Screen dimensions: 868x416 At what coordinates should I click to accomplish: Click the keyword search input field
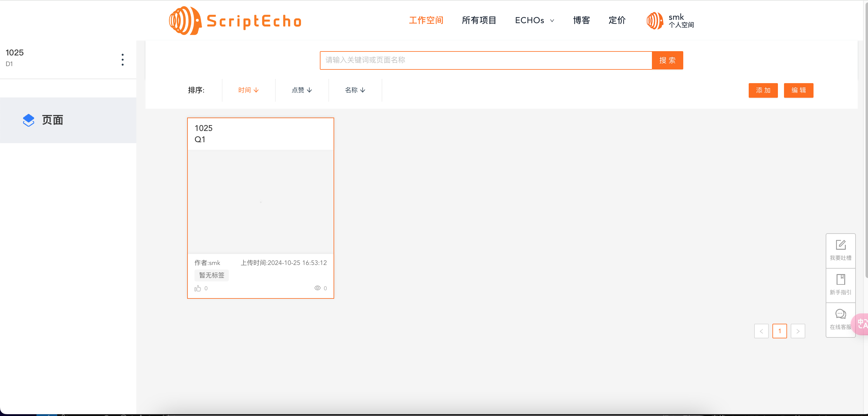point(485,60)
